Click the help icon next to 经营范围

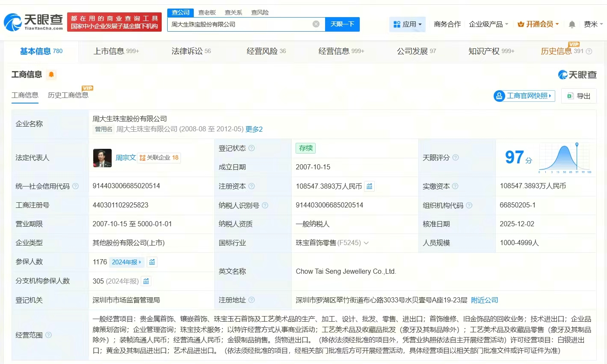click(x=48, y=335)
